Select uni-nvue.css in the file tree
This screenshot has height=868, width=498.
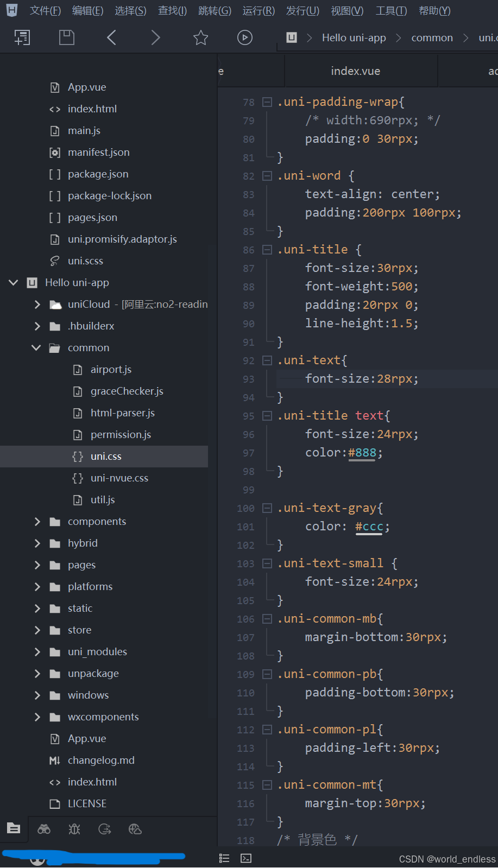click(119, 478)
